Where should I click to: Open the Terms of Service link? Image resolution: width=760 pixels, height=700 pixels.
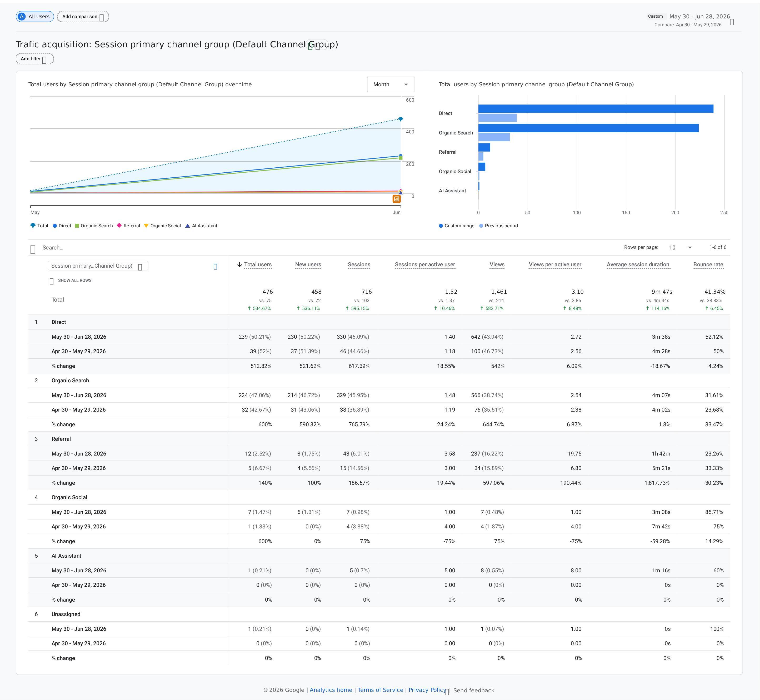coord(380,690)
